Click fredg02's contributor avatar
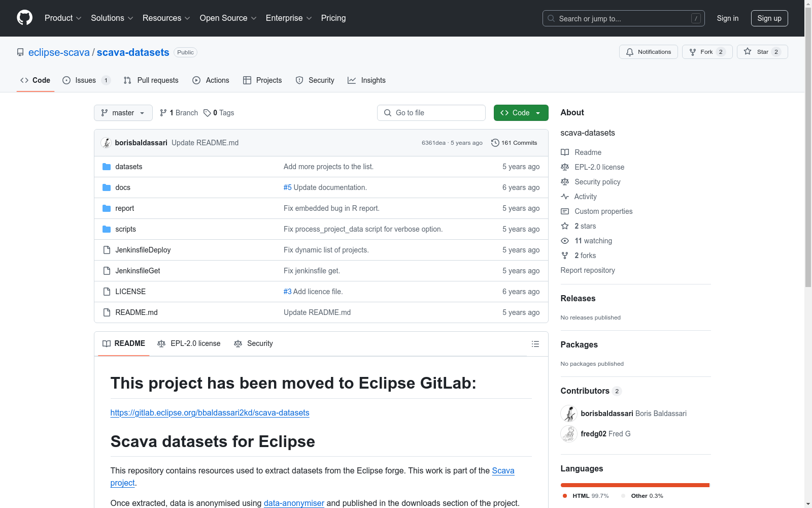This screenshot has width=812, height=508. [x=569, y=434]
